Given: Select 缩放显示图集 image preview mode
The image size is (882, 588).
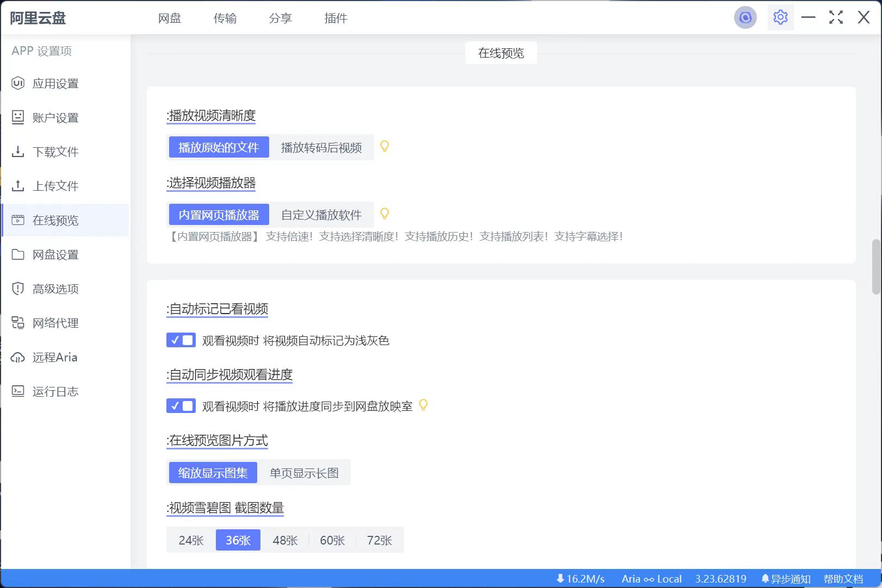Looking at the screenshot, I should click(x=213, y=473).
